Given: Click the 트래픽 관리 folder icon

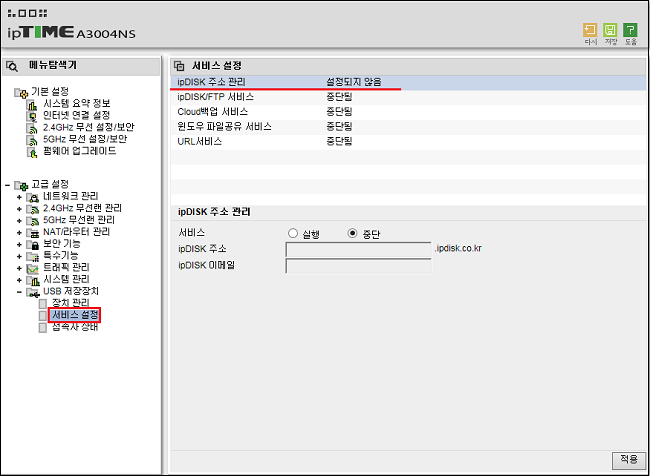Looking at the screenshot, I should pyautogui.click(x=32, y=268).
